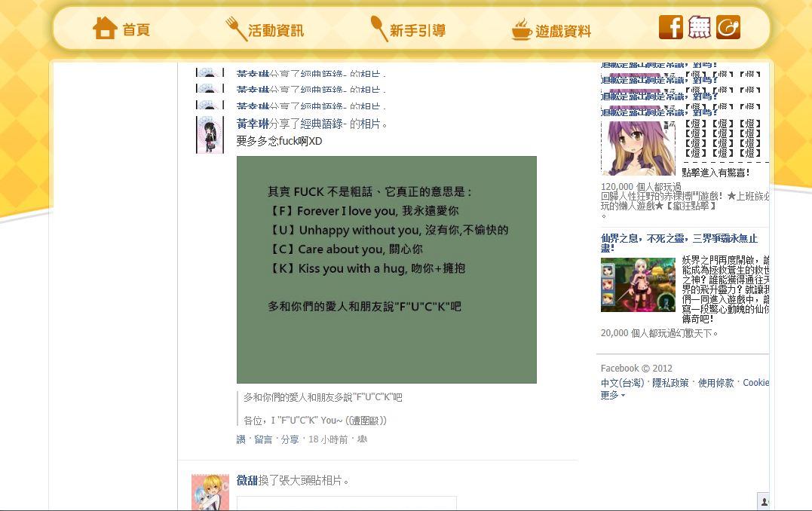
Task: Select 中文(台灣) language link
Action: click(x=622, y=383)
